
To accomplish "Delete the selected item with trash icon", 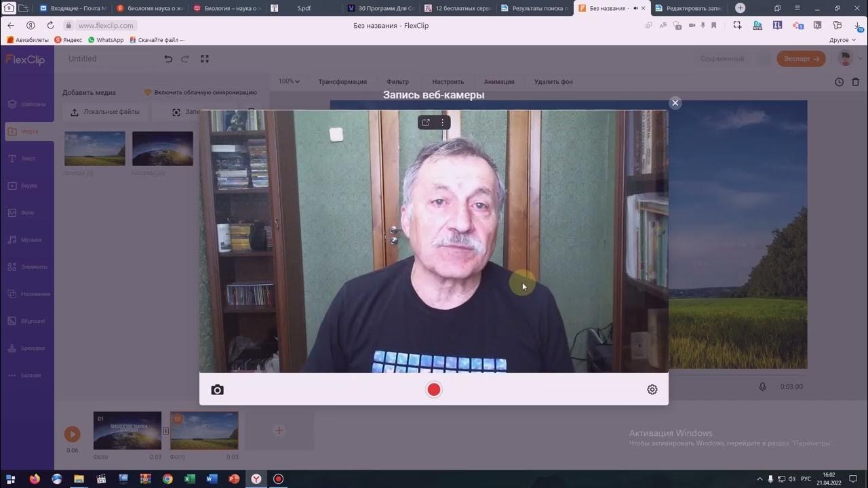I will (856, 82).
